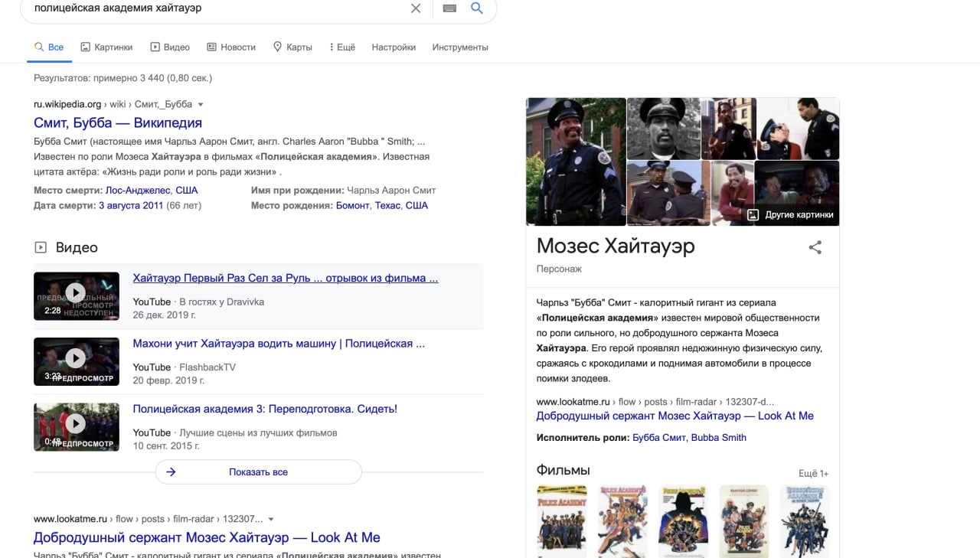Click Ещё 1+ in the Фильмы section
980x558 pixels.
pos(813,473)
